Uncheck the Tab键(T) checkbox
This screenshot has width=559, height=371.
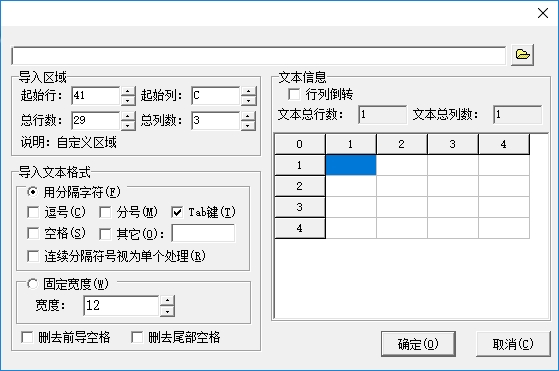coord(177,212)
